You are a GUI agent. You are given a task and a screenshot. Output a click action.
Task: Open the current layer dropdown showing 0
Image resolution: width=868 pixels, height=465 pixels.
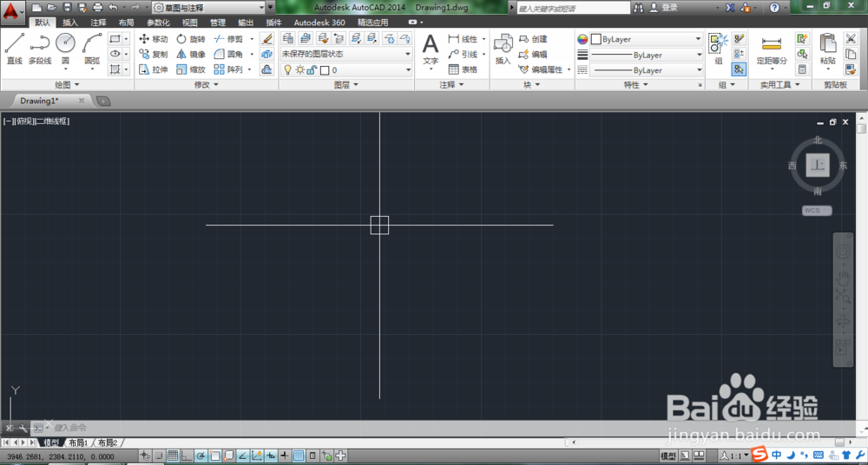tap(346, 69)
